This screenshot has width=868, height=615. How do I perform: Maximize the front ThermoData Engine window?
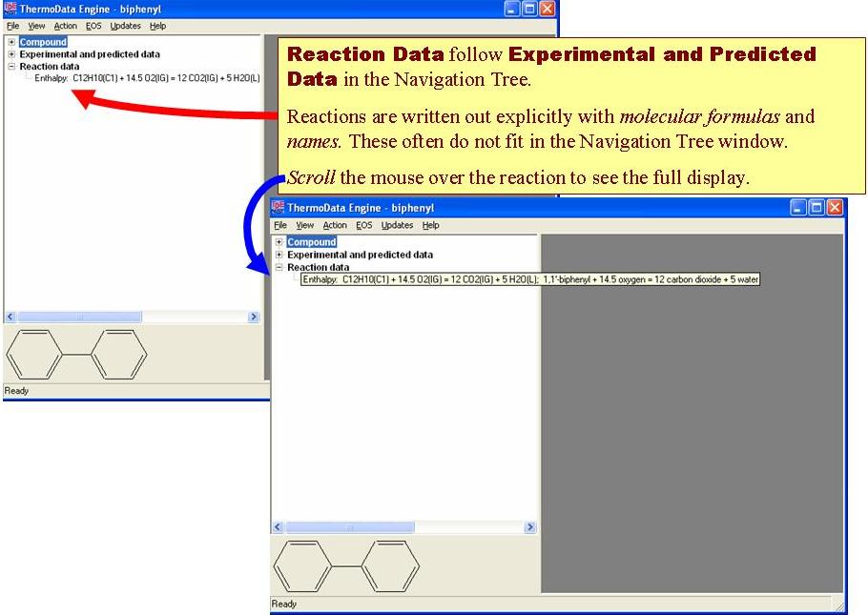(816, 208)
